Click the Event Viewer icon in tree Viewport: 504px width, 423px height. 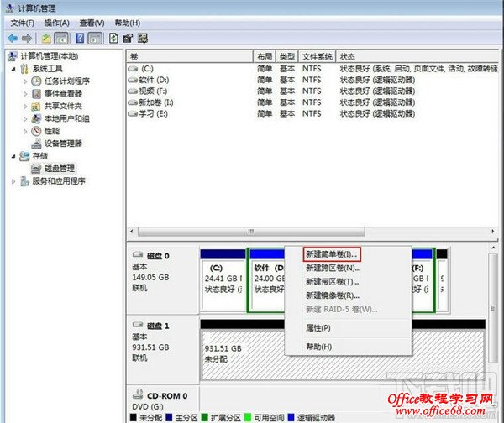click(37, 93)
